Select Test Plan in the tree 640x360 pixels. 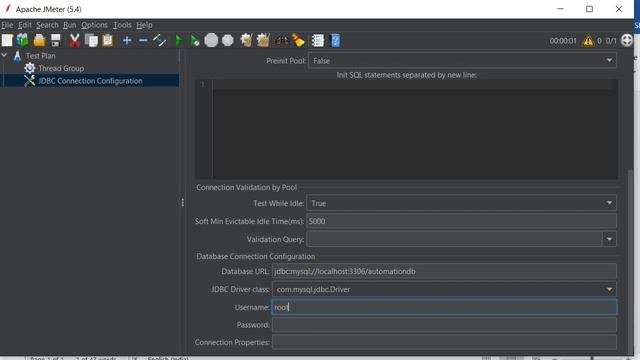(x=40, y=56)
